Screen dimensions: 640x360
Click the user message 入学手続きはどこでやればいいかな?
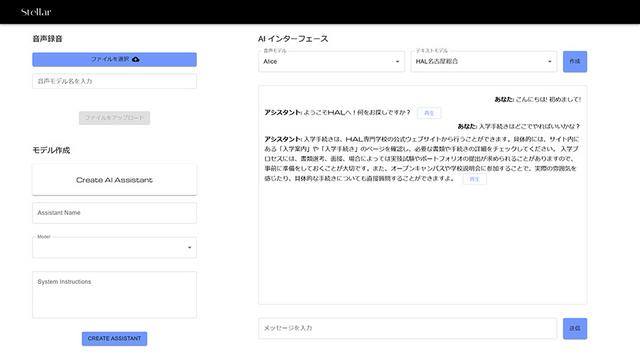519,127
